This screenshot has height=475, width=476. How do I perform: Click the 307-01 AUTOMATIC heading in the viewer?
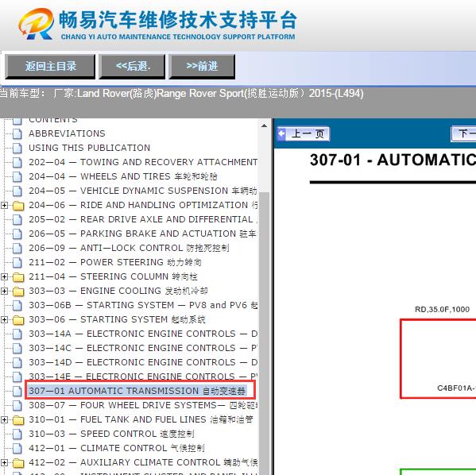tap(393, 160)
